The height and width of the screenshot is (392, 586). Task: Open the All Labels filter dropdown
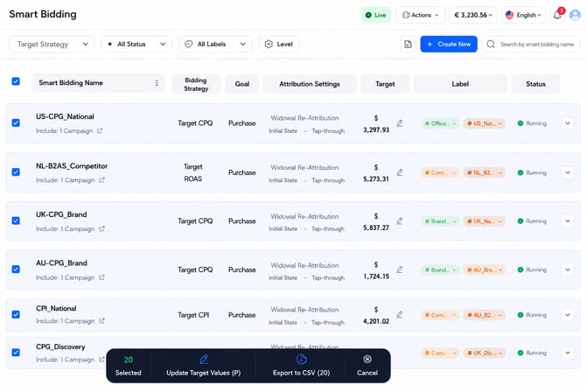click(215, 44)
